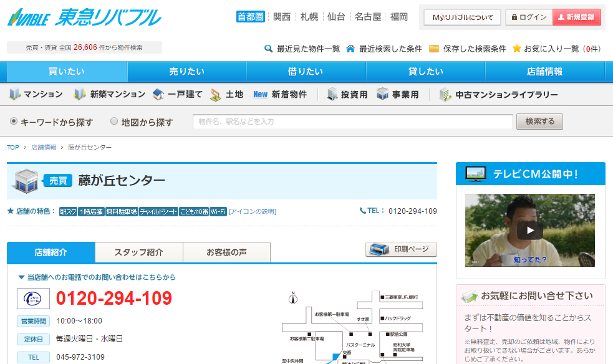Click the 中古マンションライブラリー icon
This screenshot has height=364, width=613.
coord(445,95)
